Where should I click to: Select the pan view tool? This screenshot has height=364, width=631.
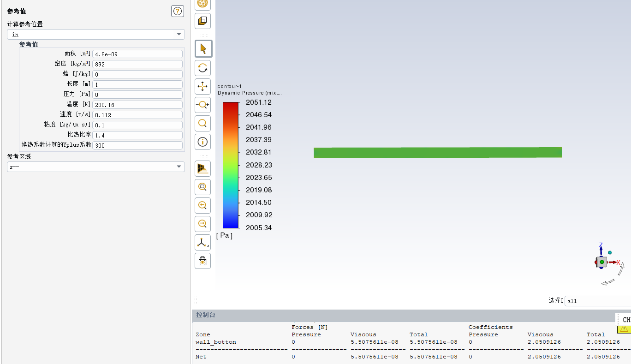[202, 86]
